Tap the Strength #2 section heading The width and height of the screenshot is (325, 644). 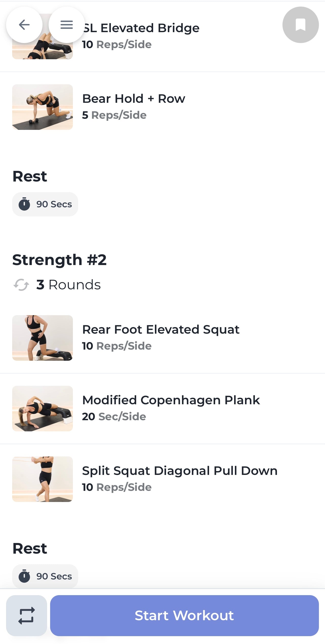point(59,260)
